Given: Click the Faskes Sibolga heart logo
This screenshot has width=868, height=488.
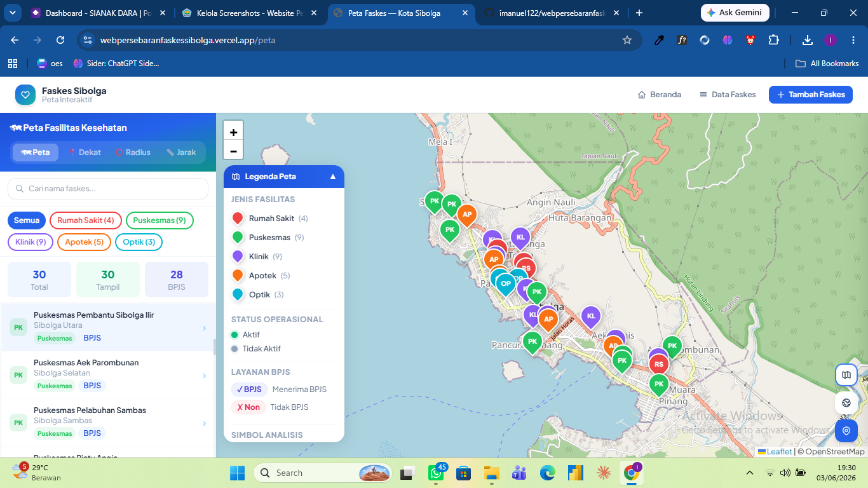Looking at the screenshot, I should point(25,95).
